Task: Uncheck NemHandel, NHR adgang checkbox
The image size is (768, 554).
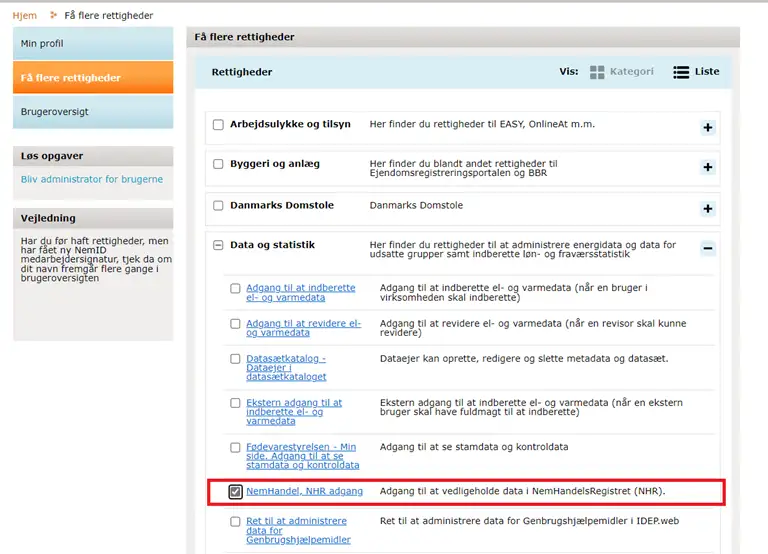Action: pos(235,492)
